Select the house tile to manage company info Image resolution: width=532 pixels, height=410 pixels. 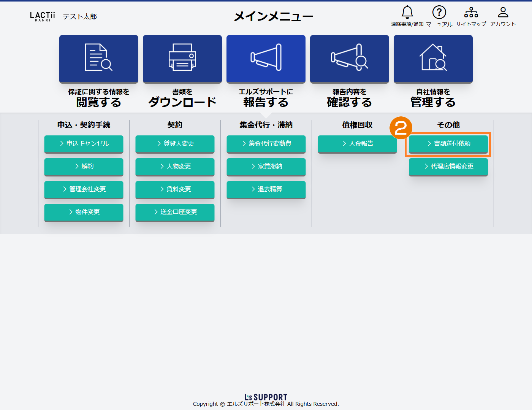(x=433, y=59)
